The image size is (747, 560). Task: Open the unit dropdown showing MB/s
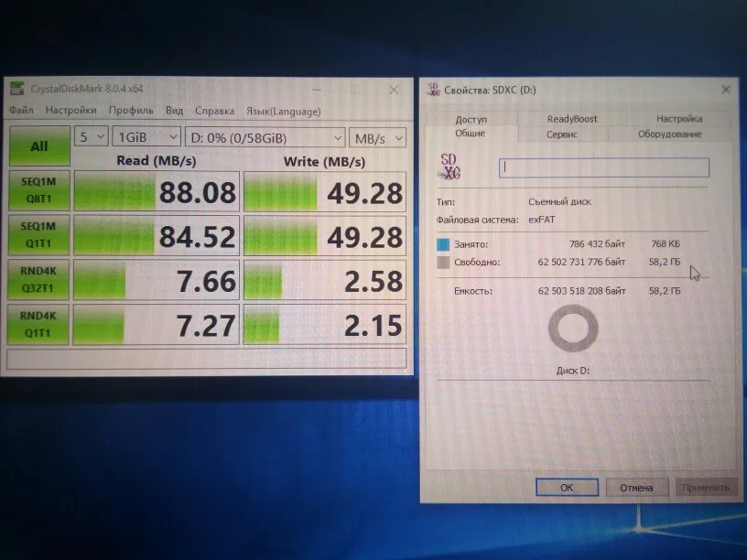(x=378, y=138)
